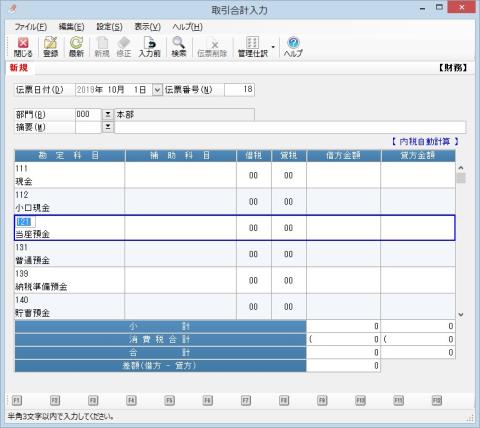Viewport: 480px width, 428px height.
Task: Expand the 伝票日付 date dropdown
Action: point(157,90)
